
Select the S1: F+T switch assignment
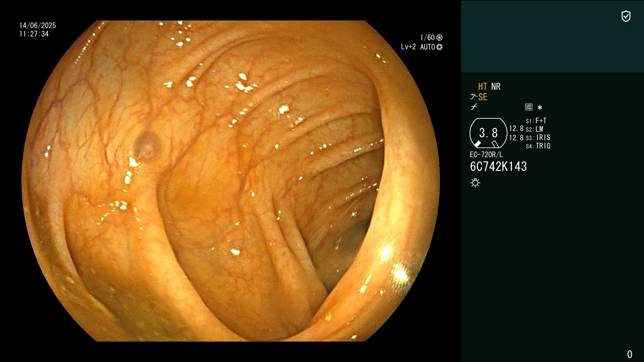(536, 121)
